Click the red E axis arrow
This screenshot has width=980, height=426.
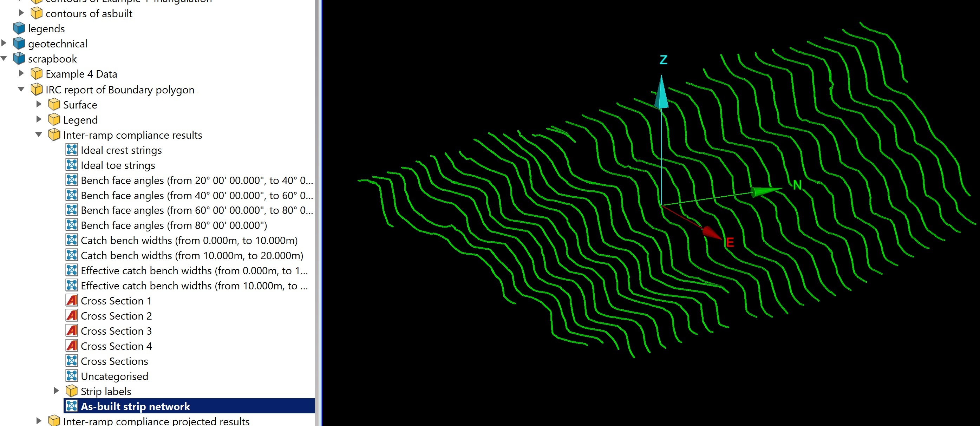pos(711,233)
